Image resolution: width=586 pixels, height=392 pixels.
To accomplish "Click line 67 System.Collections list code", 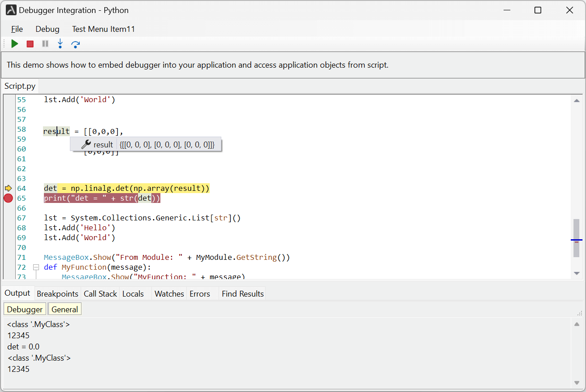I will [142, 218].
